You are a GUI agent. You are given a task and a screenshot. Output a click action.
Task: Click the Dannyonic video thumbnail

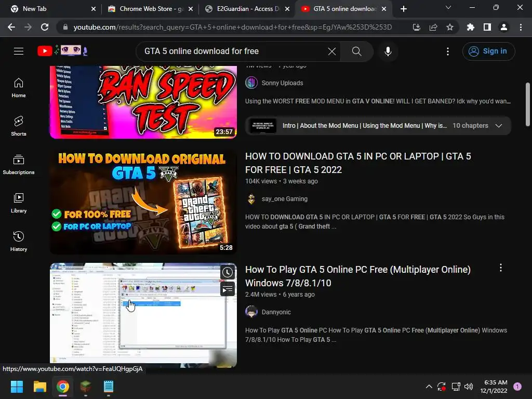(143, 315)
